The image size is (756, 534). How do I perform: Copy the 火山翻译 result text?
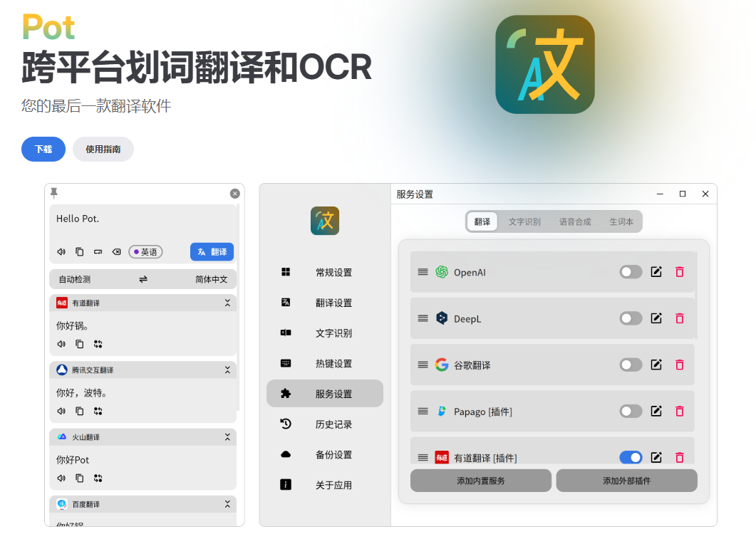tap(80, 478)
